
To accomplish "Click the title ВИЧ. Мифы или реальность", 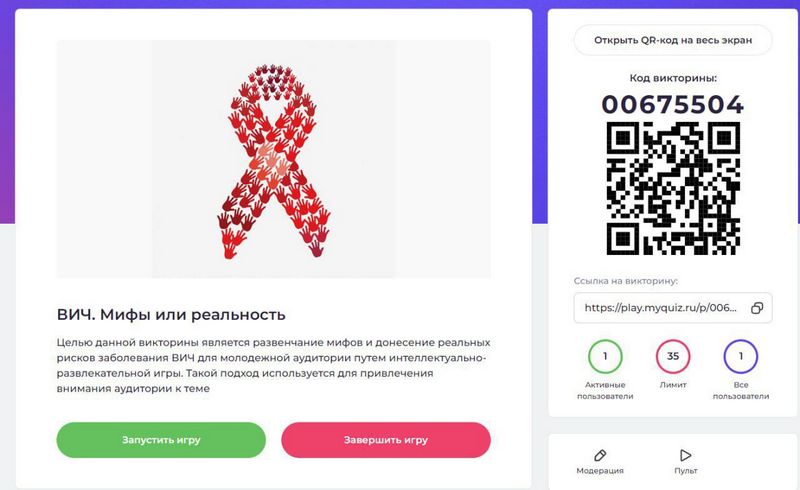I will 171,314.
